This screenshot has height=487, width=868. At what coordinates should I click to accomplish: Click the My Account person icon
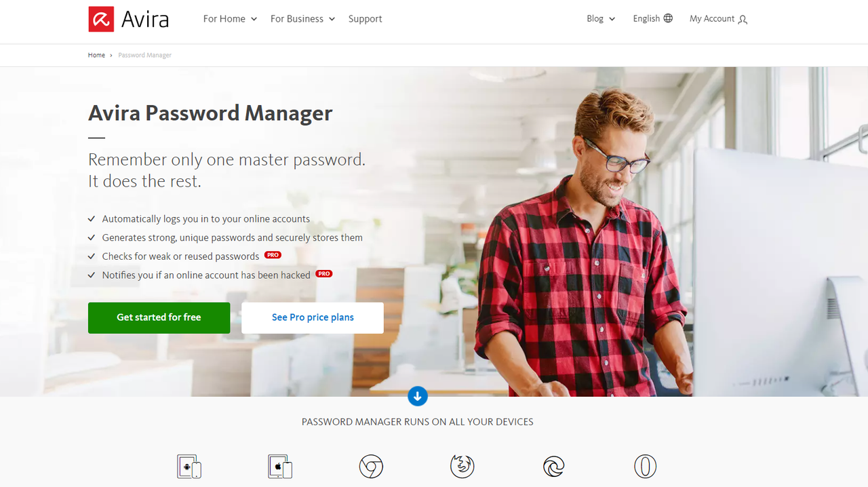tap(743, 20)
